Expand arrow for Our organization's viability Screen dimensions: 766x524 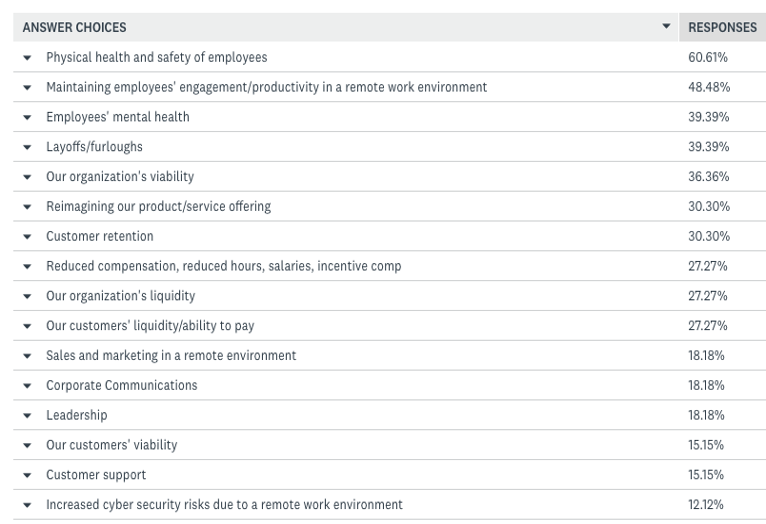click(x=27, y=177)
